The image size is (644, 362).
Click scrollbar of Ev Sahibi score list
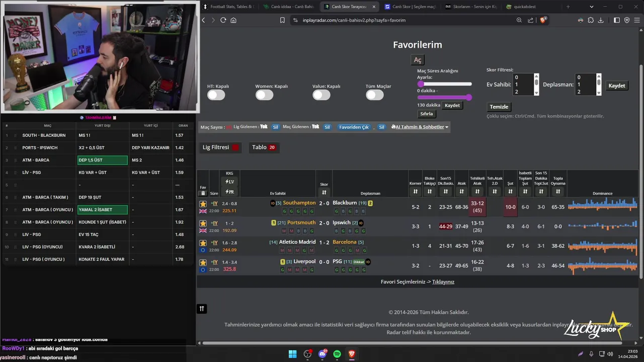[x=536, y=84]
